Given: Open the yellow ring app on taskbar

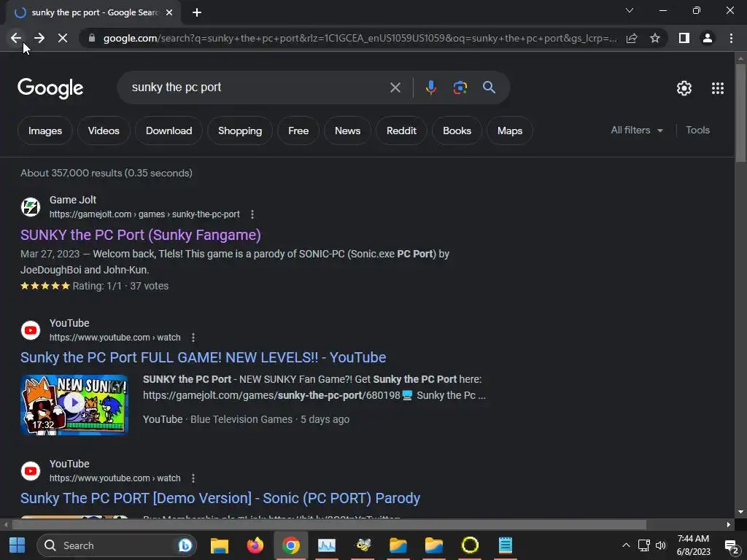Looking at the screenshot, I should click(x=470, y=545).
